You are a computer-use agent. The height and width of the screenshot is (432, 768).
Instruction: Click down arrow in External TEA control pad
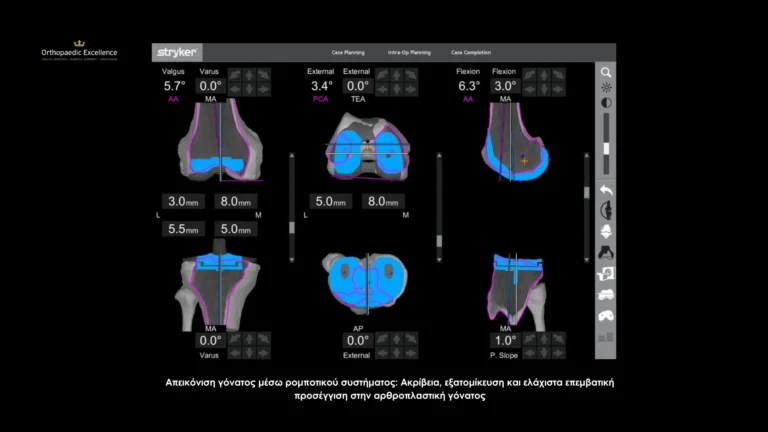coord(397,89)
